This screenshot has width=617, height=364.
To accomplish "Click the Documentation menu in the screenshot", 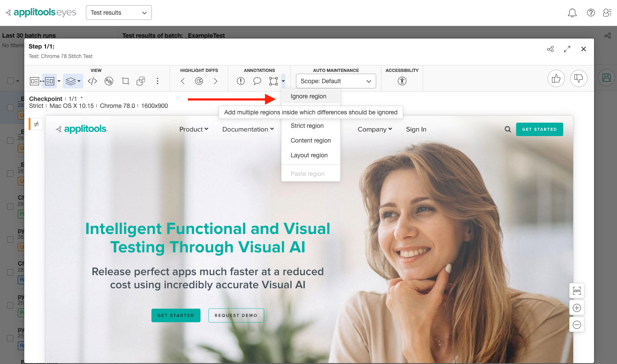I will [x=248, y=129].
